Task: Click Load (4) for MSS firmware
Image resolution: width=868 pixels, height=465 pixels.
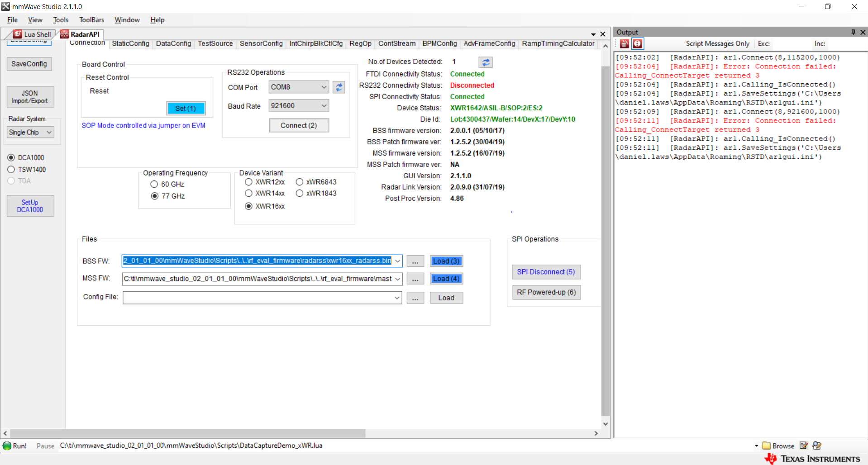Action: (x=446, y=279)
